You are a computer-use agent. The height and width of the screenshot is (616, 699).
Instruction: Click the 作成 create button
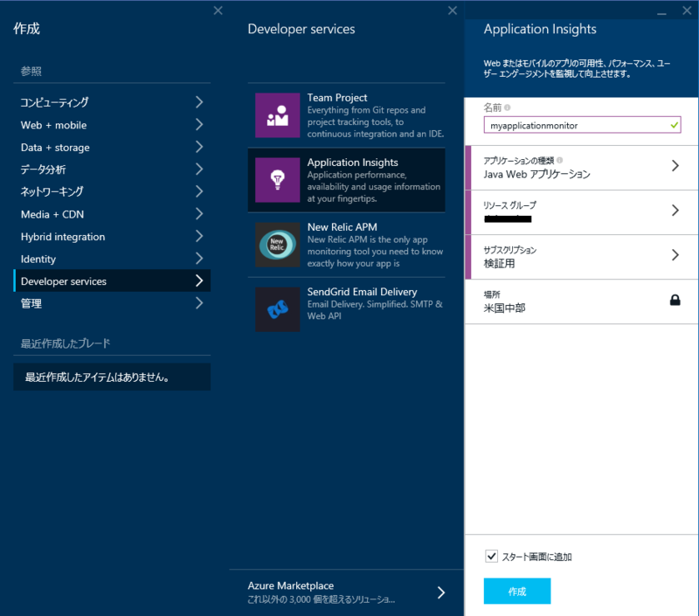(x=517, y=591)
